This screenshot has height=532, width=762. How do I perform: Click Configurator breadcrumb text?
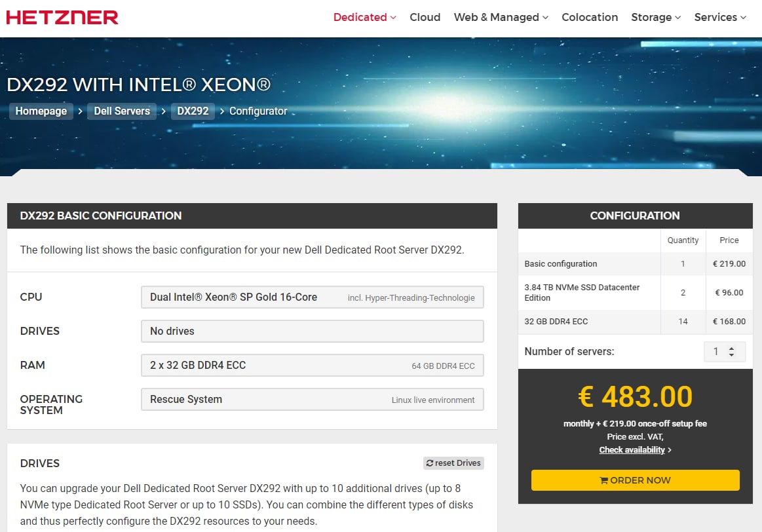[x=258, y=111]
